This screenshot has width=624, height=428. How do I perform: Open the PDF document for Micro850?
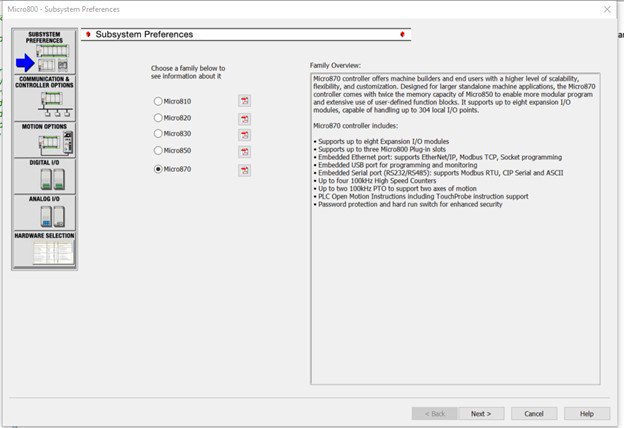click(x=244, y=152)
